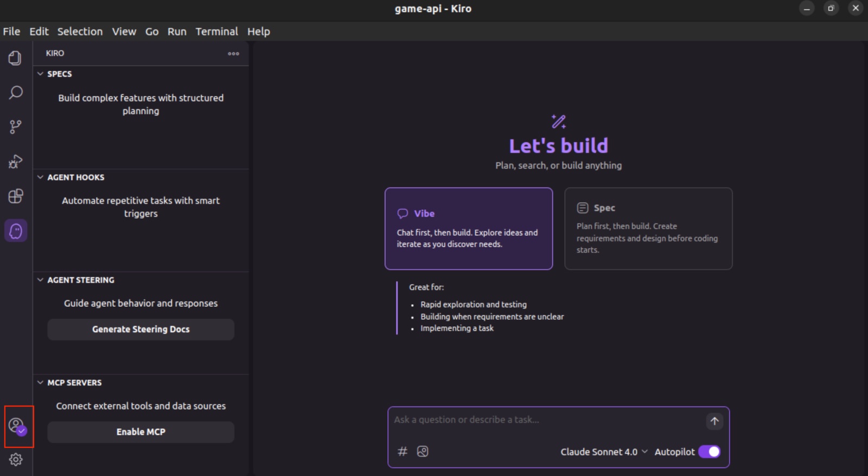Open the Edit menu
868x476 pixels.
click(x=39, y=31)
